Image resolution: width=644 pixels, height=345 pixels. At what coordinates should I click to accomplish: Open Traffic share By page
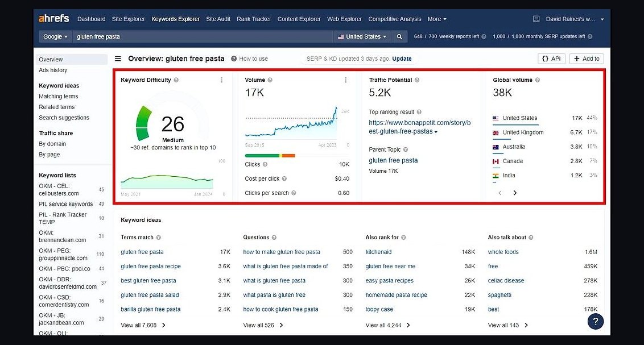coord(49,155)
